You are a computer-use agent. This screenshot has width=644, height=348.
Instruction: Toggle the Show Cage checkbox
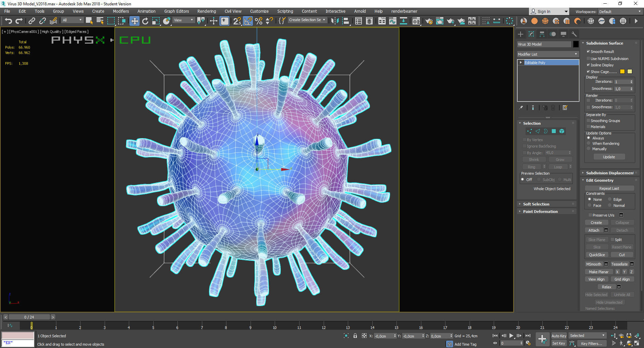[x=588, y=72]
